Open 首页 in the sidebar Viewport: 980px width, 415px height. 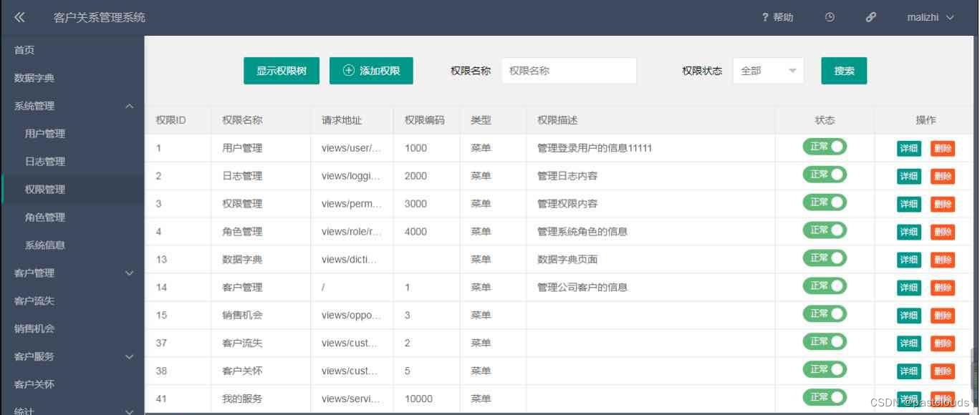[72, 50]
